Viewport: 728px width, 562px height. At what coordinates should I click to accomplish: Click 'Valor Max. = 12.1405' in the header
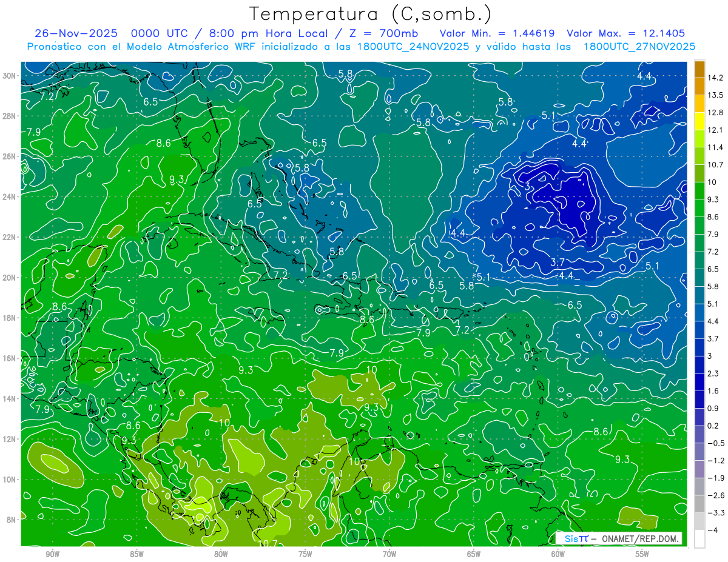click(626, 33)
